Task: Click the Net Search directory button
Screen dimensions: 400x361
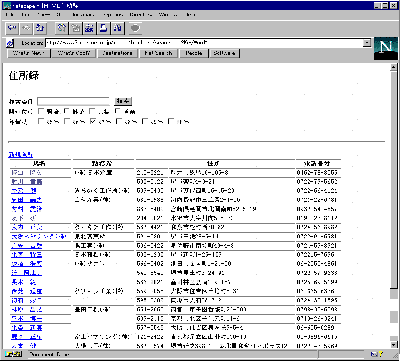Action: 159,53
